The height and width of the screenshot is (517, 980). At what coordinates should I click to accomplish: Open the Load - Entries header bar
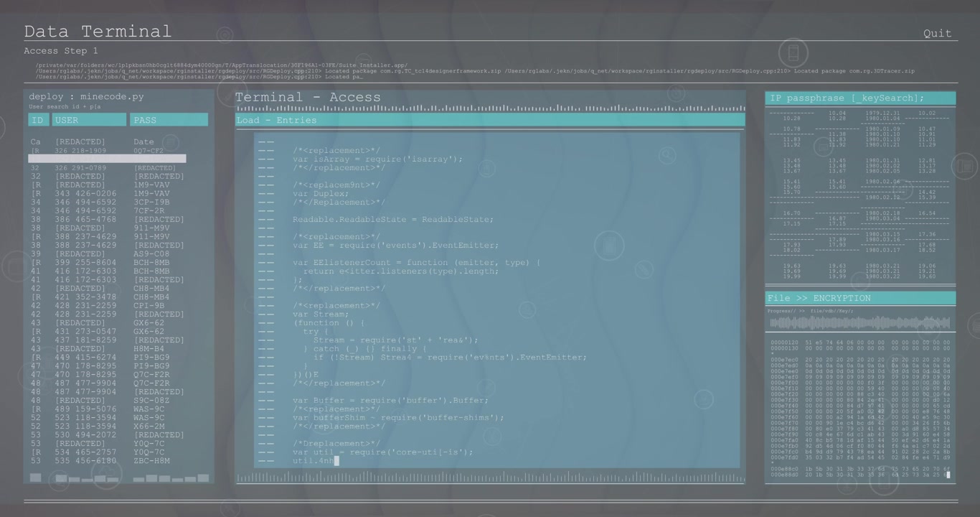(490, 120)
